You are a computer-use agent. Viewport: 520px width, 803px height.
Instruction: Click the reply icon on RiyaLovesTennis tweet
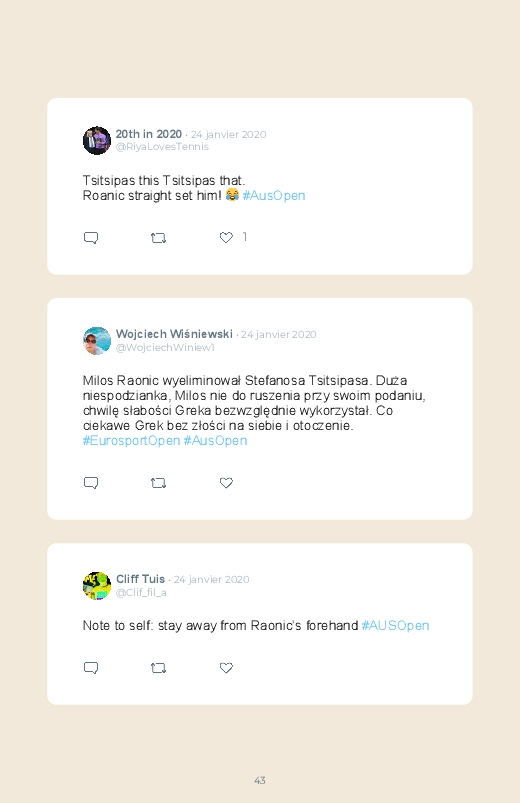click(x=91, y=238)
